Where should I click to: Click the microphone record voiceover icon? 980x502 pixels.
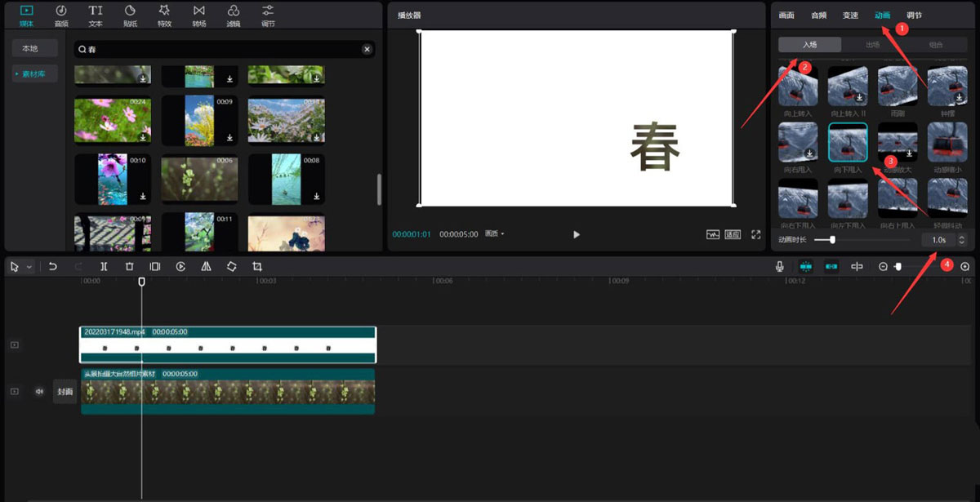point(780,266)
